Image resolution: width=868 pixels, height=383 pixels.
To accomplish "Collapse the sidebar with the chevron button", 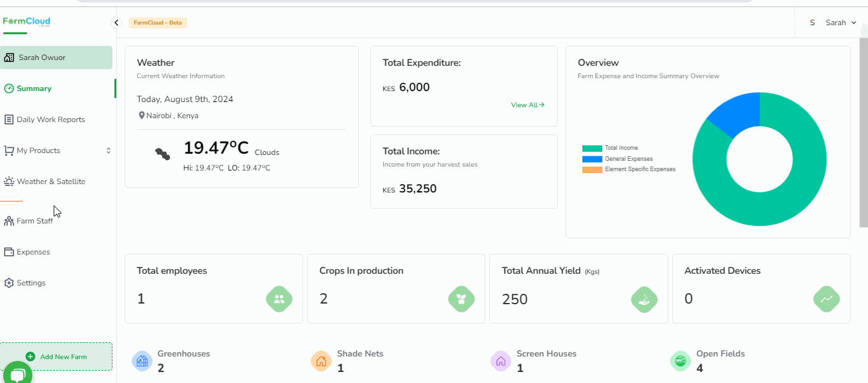I will pyautogui.click(x=116, y=23).
